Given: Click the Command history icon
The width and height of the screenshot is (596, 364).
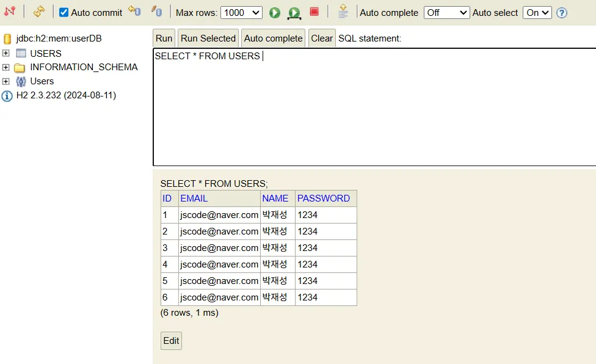Looking at the screenshot, I should point(343,12).
